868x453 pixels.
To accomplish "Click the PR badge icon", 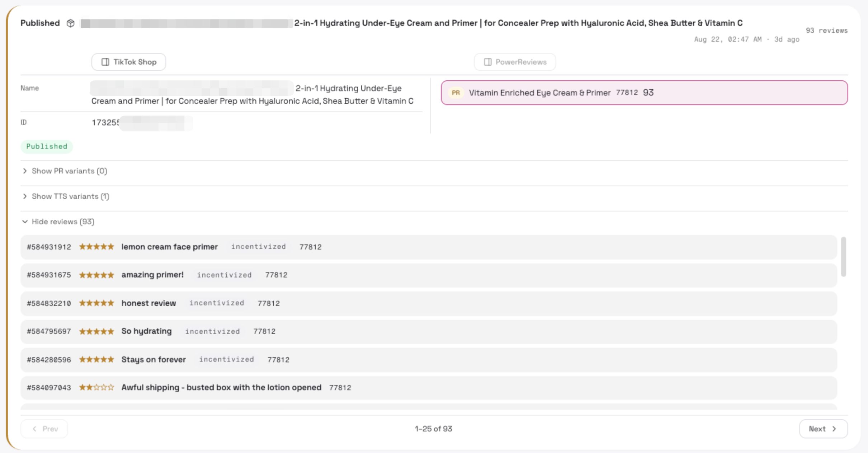I will [x=456, y=93].
